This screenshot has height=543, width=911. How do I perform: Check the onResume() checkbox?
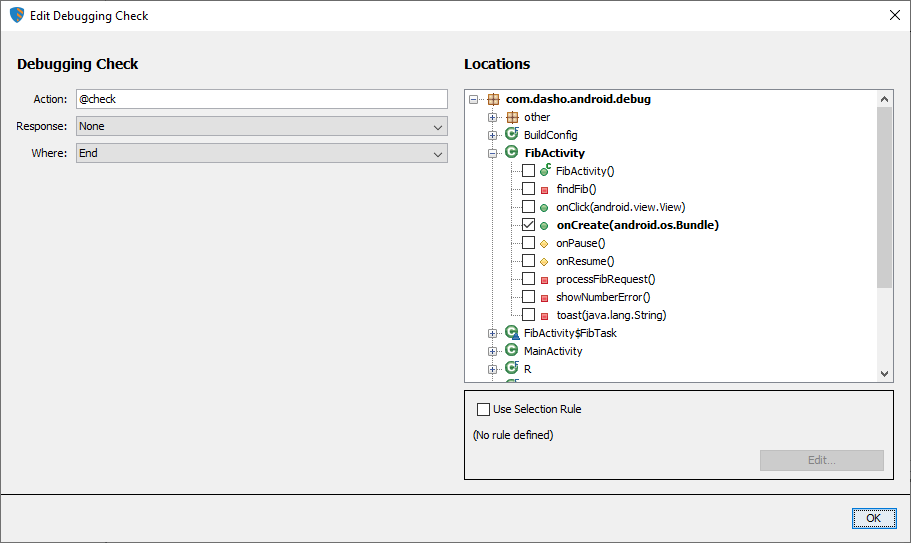click(x=528, y=261)
